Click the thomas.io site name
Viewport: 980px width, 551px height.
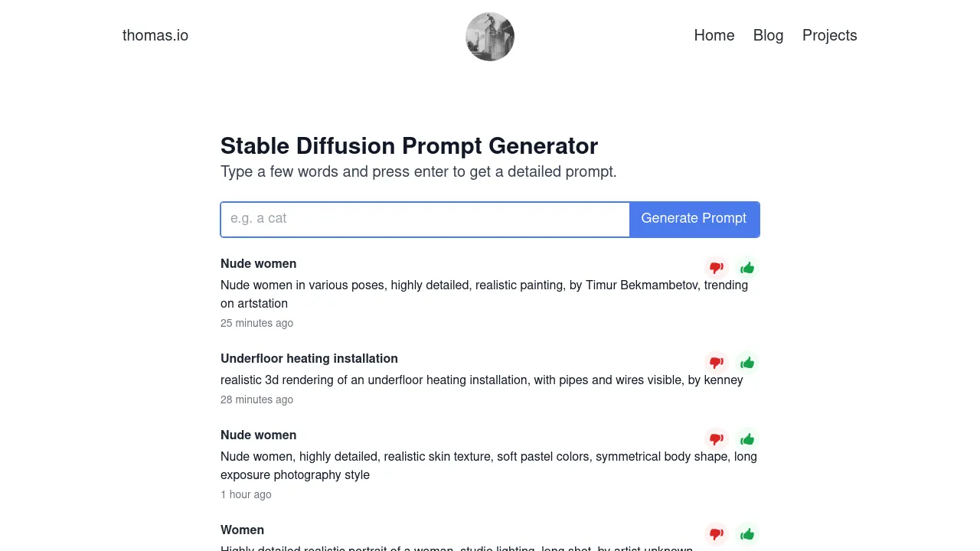click(x=155, y=35)
